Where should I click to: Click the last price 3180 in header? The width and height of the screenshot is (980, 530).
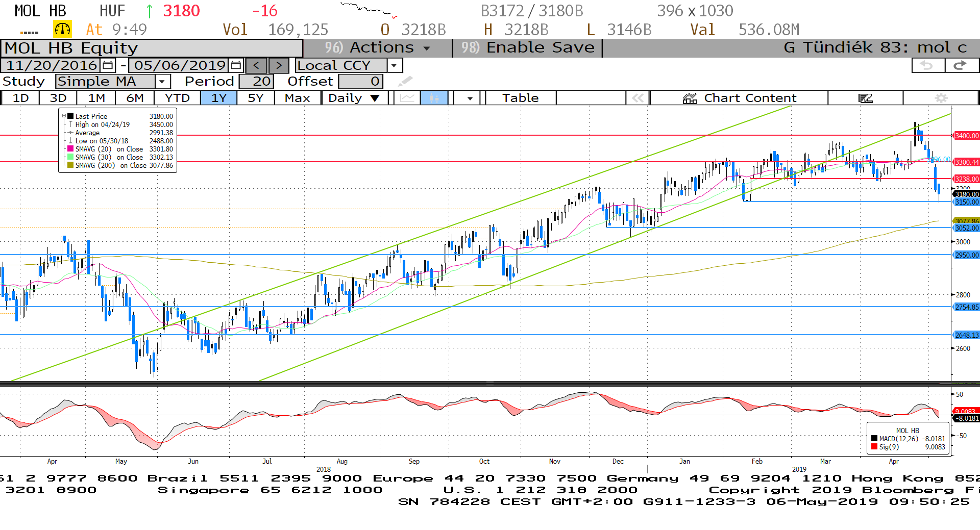click(182, 10)
